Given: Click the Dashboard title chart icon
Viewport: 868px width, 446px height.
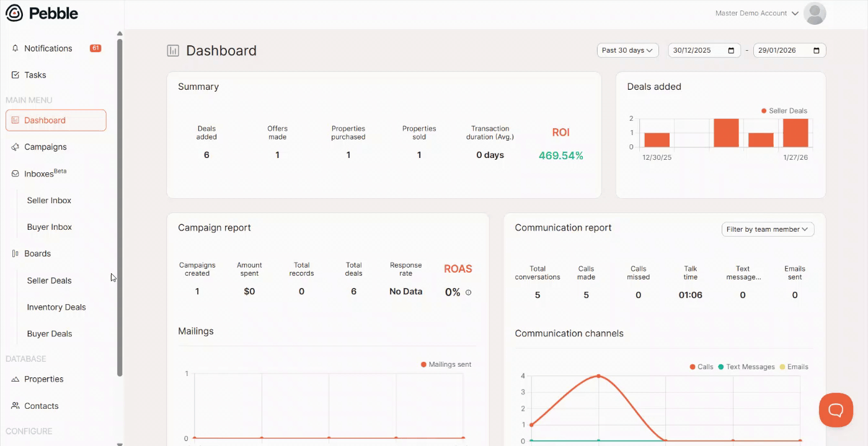Looking at the screenshot, I should click(x=173, y=51).
